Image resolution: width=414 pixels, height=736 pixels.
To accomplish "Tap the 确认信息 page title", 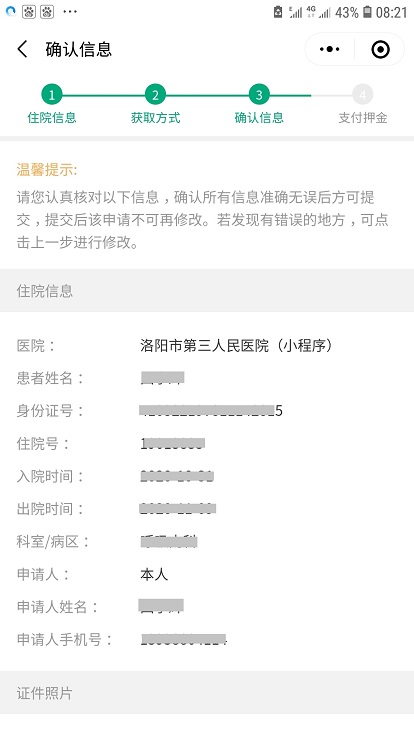I will pos(78,49).
